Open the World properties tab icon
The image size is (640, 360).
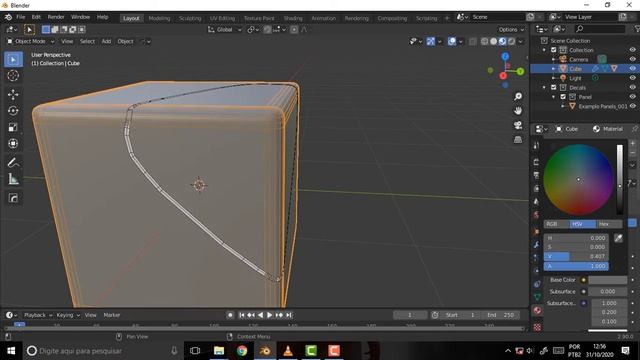pos(537,215)
